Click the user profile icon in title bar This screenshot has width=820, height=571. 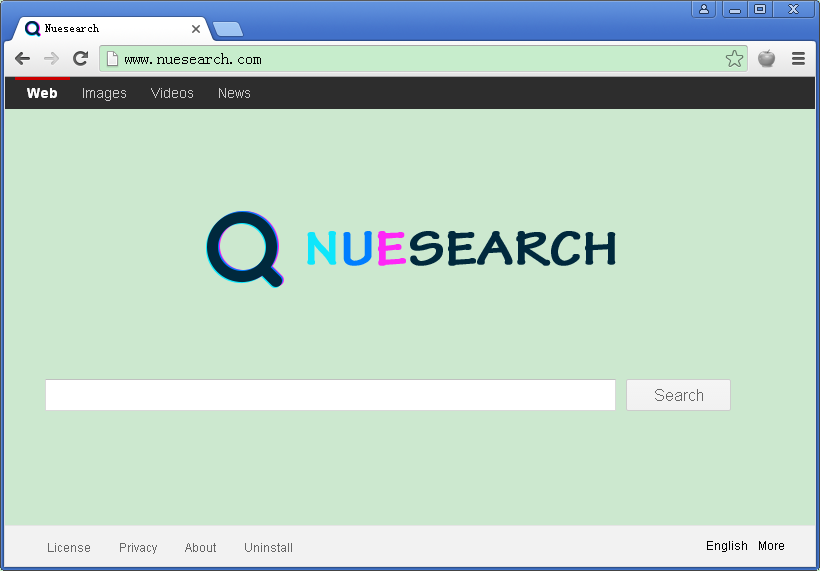(x=704, y=9)
